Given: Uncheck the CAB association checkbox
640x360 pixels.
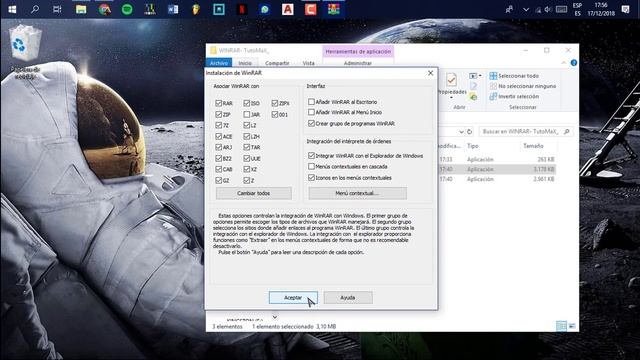Looking at the screenshot, I should [218, 169].
